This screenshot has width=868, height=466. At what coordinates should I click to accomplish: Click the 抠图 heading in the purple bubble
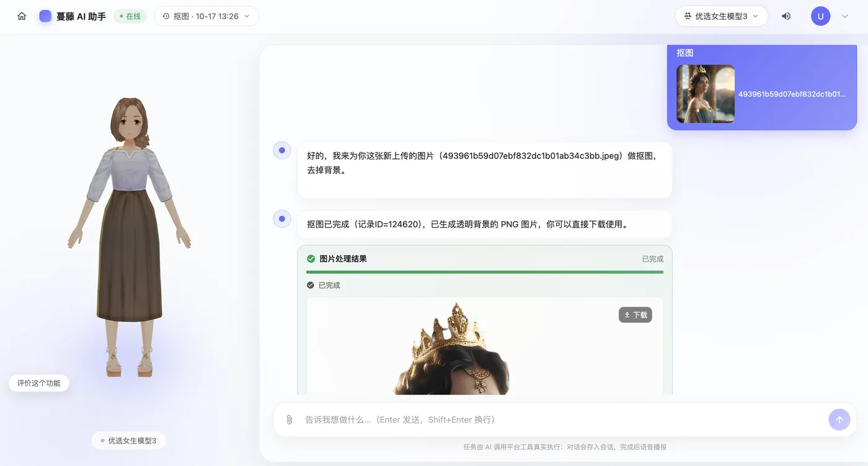(685, 53)
